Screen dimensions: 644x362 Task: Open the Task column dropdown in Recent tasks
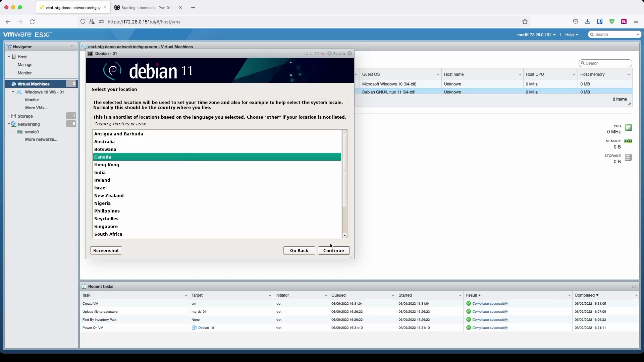click(x=186, y=295)
